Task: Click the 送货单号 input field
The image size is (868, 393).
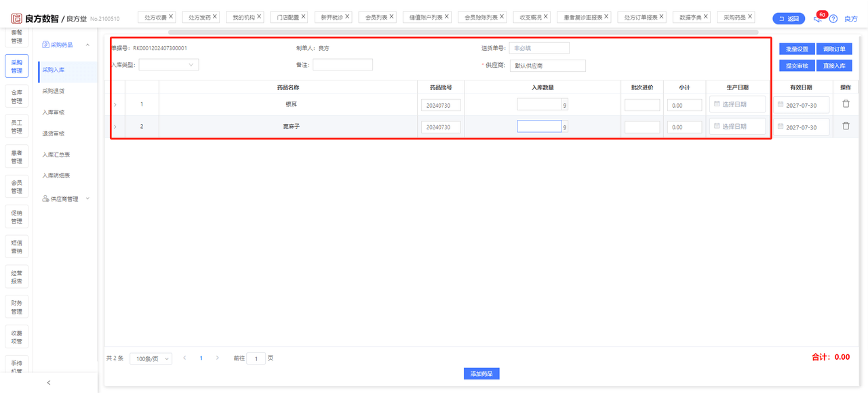Action: [539, 48]
